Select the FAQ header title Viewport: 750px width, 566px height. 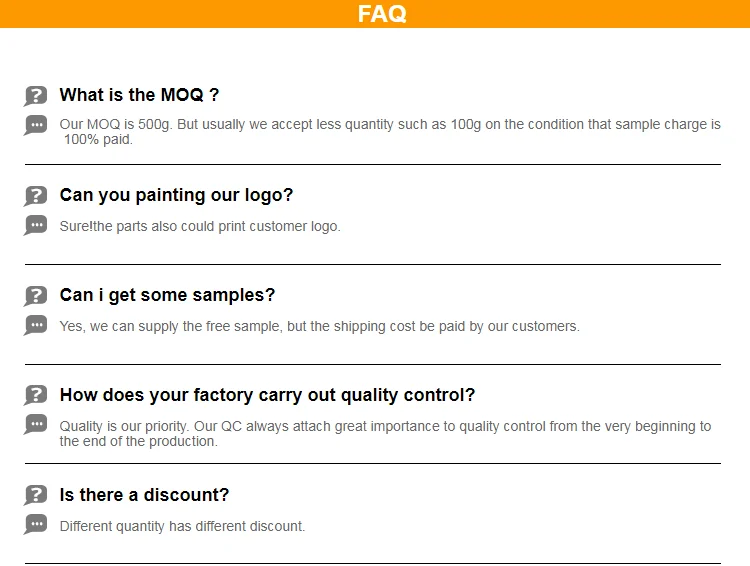382,14
